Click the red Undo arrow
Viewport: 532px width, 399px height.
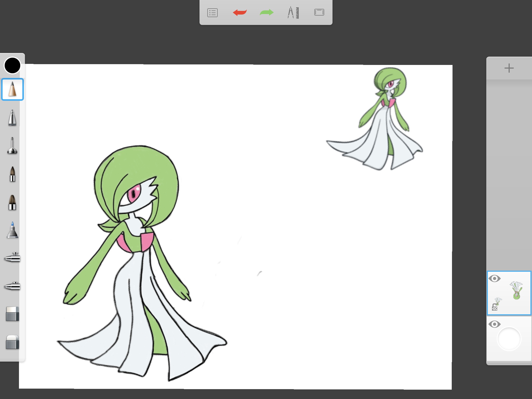[x=240, y=12]
